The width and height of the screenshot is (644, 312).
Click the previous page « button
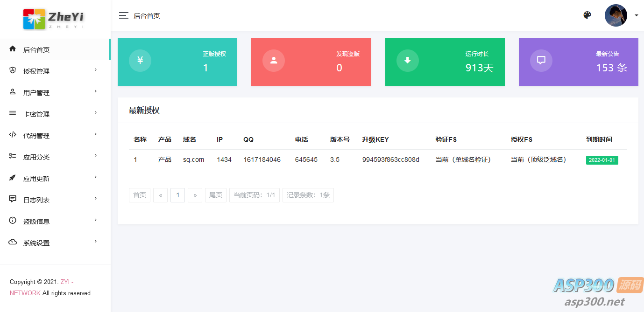160,195
